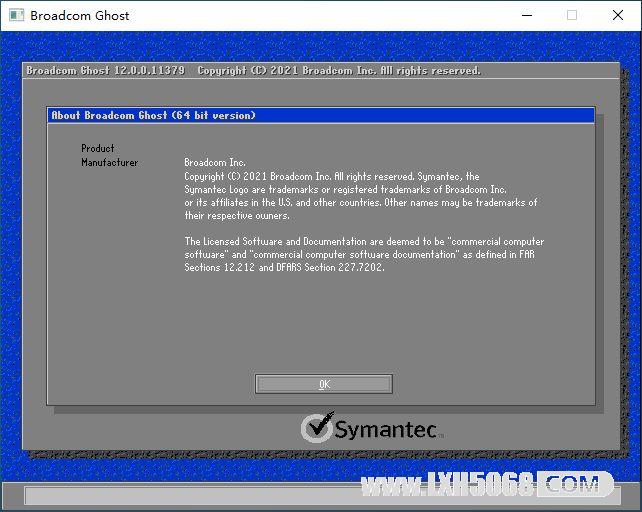642x512 pixels.
Task: Click the 'The Licensed Software and Documentation' line
Action: 364,241
